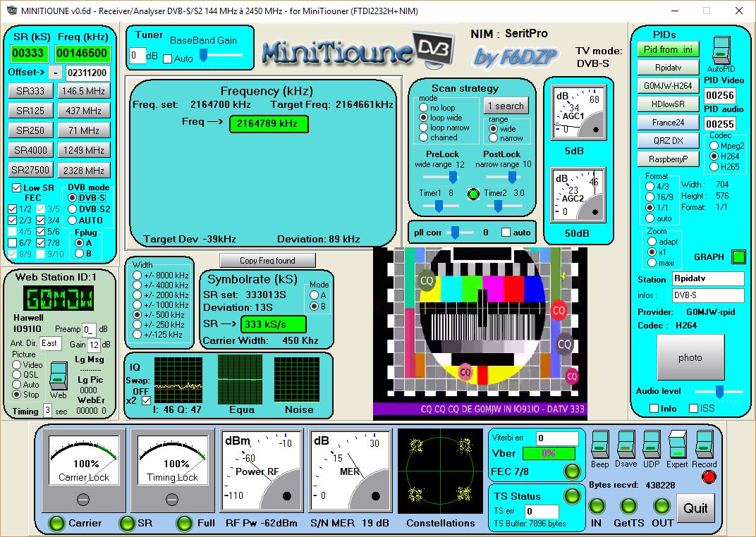The height and width of the screenshot is (537, 756).
Task: Click Pid from .ini button
Action: [668, 49]
